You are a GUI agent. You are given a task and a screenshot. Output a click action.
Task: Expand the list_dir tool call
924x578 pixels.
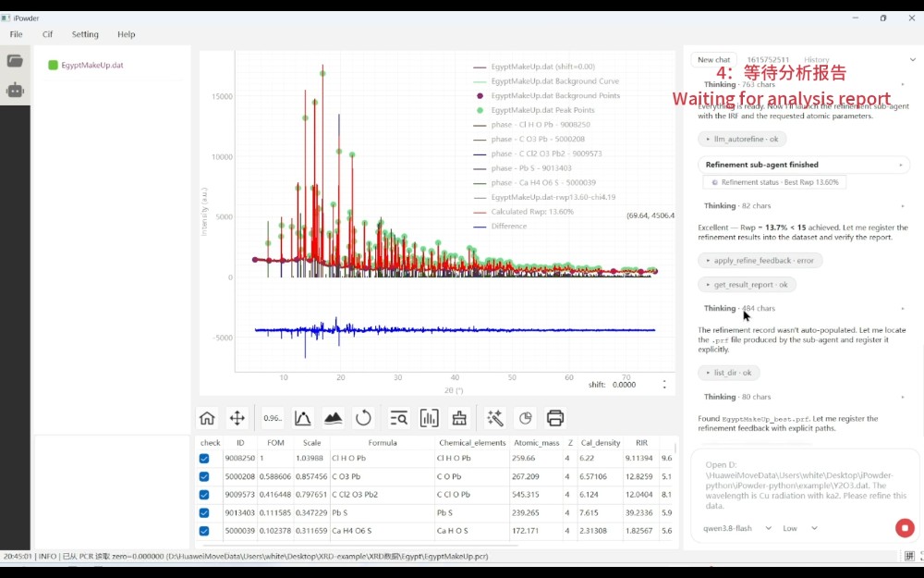[728, 373]
